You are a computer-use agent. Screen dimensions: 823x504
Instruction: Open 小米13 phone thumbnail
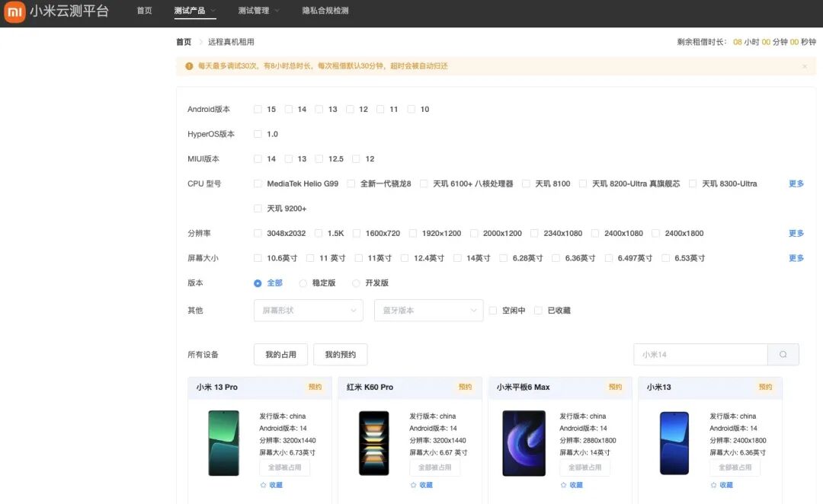(x=674, y=443)
